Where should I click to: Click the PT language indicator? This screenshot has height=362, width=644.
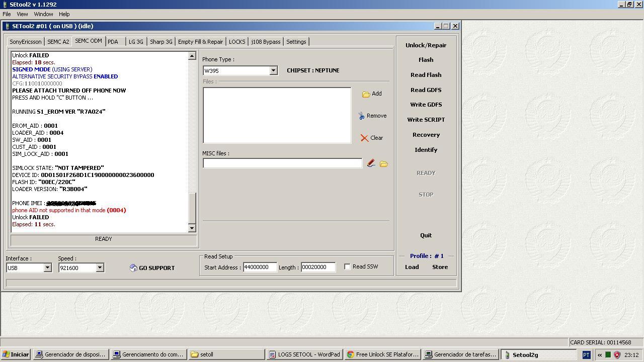click(586, 355)
